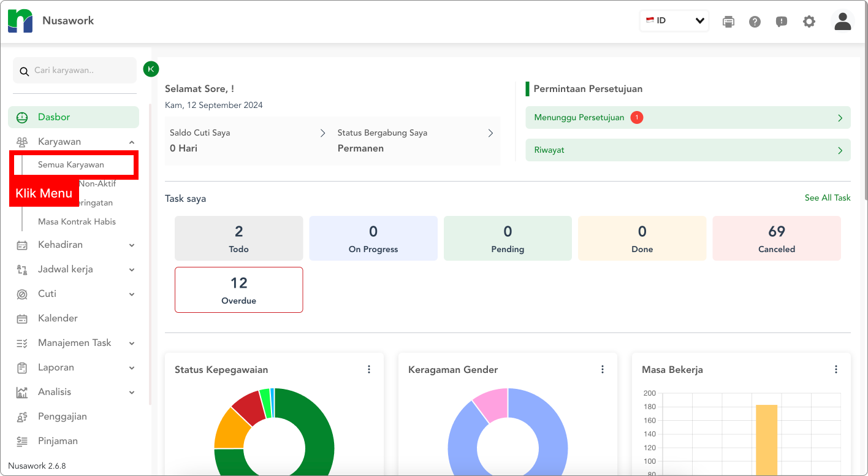Click the printer icon in header
This screenshot has height=476, width=868.
[728, 21]
